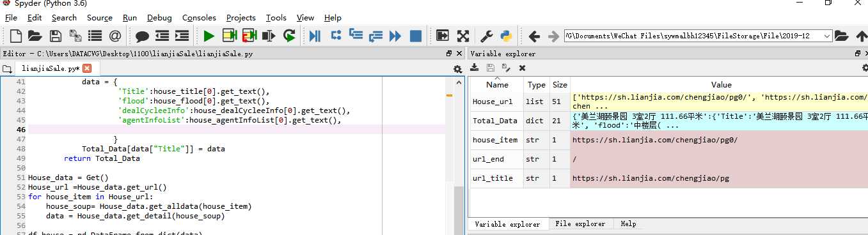Open the Debug menu
The width and height of the screenshot is (868, 235).
159,17
